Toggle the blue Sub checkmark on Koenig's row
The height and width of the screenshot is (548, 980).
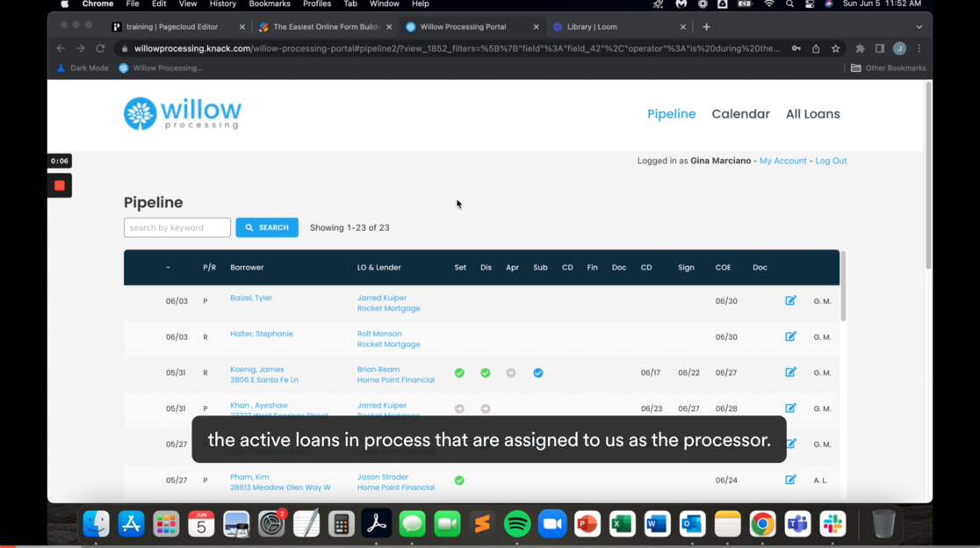(538, 372)
